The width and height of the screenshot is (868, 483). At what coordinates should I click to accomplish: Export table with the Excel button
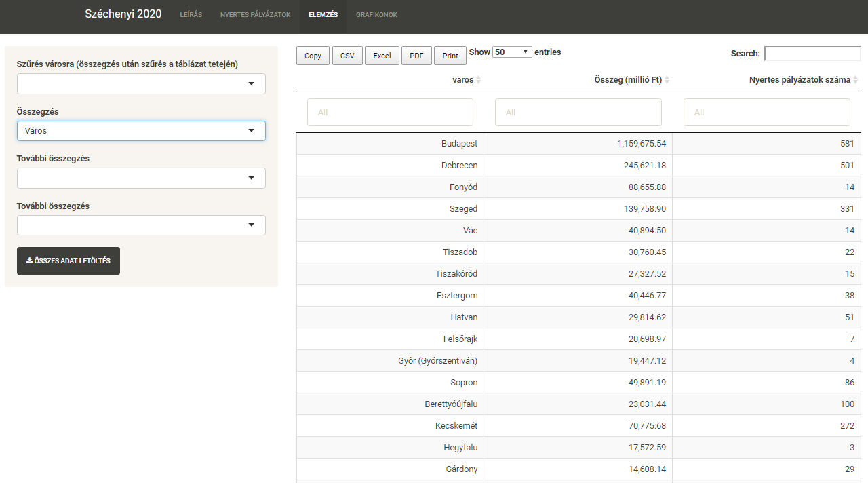(x=382, y=56)
